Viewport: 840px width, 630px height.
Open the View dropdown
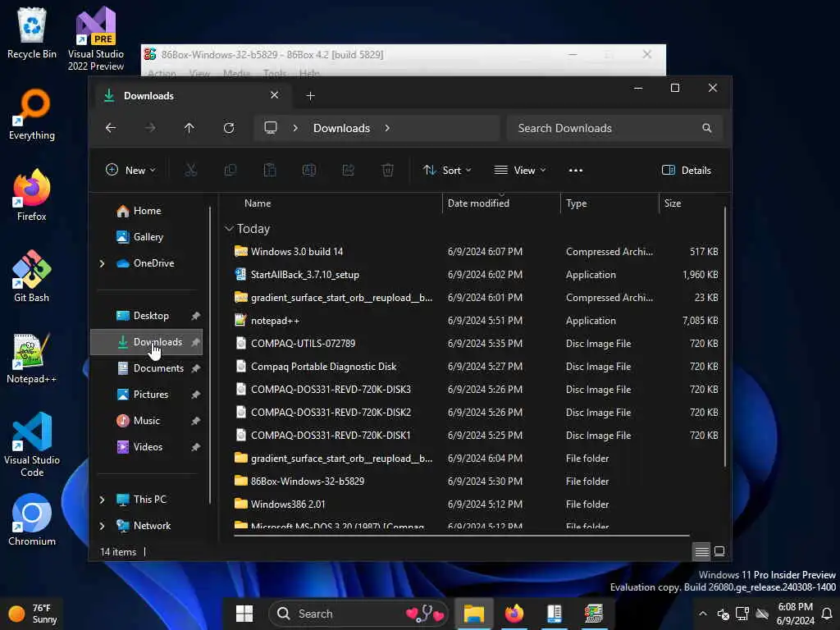pos(519,171)
